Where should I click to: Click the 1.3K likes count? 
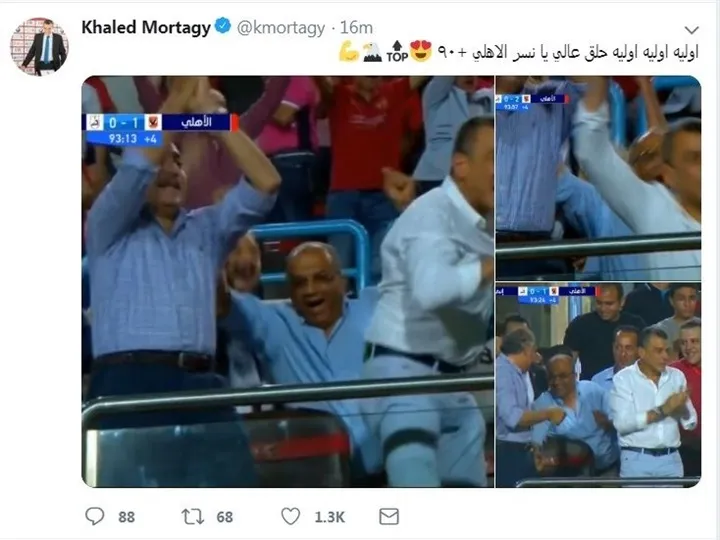(x=330, y=517)
